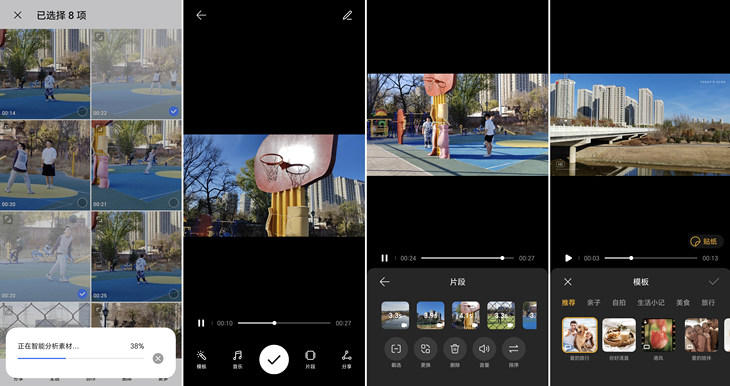Select the unchecked 00:20 video with two players
730x386 pixels.
tap(82, 203)
